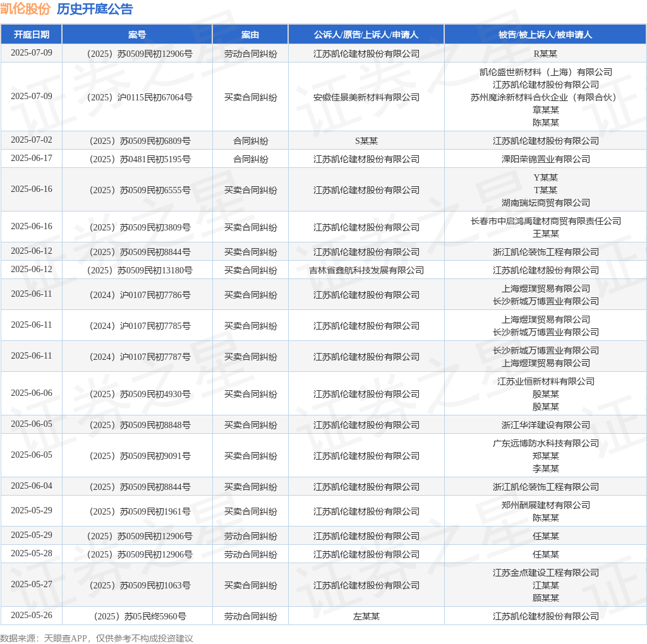Select defendant 长春市中启鸿禹建材商贸有限责任公司

coord(545,221)
